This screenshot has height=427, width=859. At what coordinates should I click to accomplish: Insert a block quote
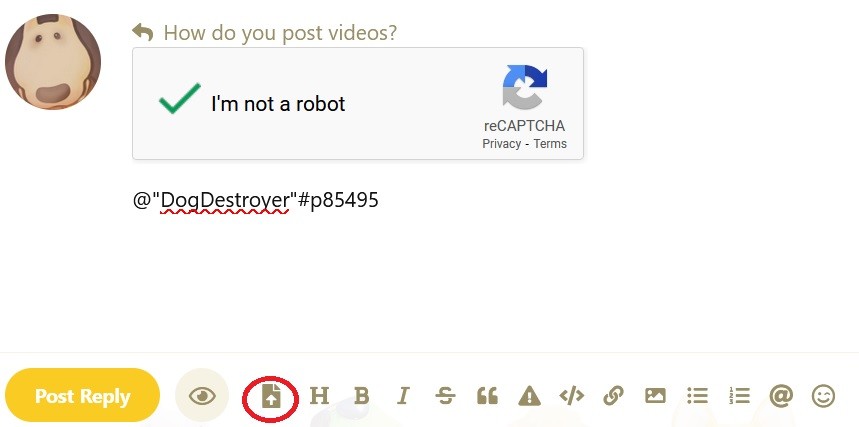click(487, 395)
